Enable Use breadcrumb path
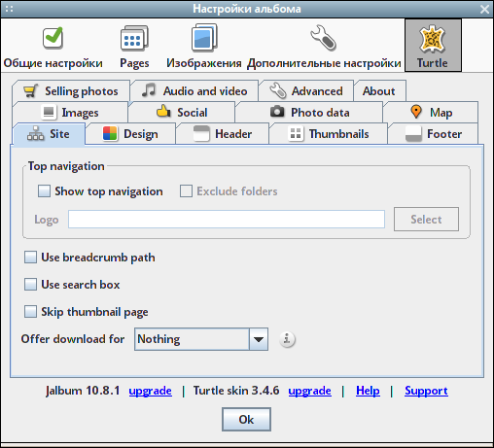Image resolution: width=494 pixels, height=448 pixels. (30, 258)
